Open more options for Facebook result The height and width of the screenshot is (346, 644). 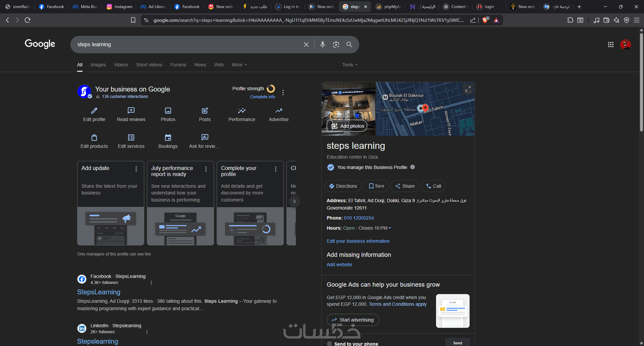(x=151, y=283)
